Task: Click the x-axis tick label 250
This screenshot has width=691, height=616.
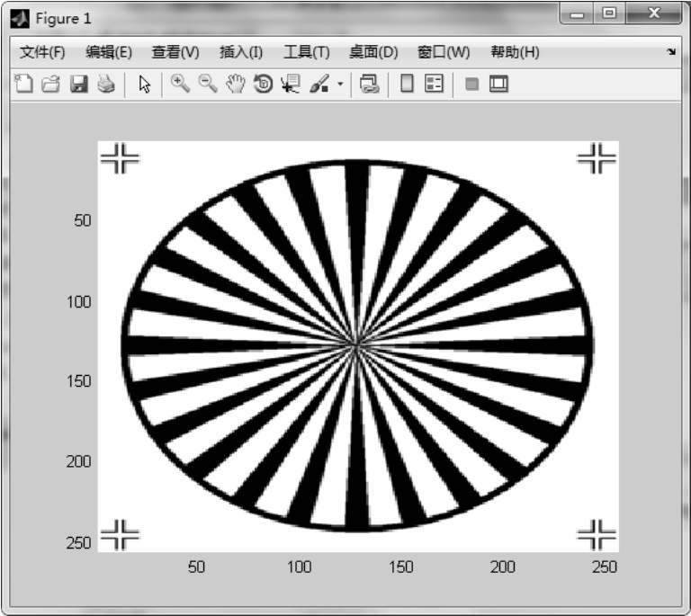Action: pyautogui.click(x=605, y=567)
